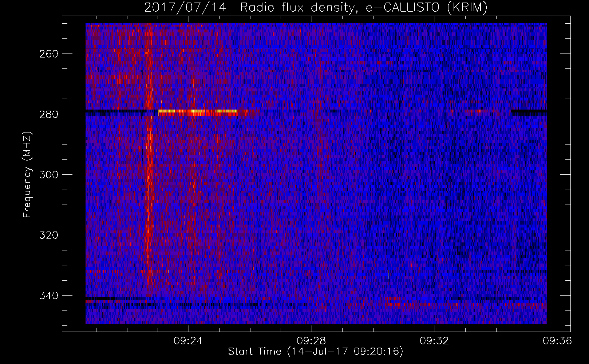This screenshot has height=364, width=589.
Task: Click the 300 frequency tick label
Action: click(48, 175)
